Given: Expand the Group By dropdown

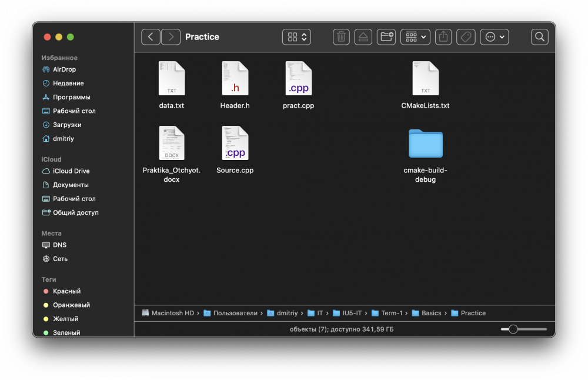Looking at the screenshot, I should point(415,37).
